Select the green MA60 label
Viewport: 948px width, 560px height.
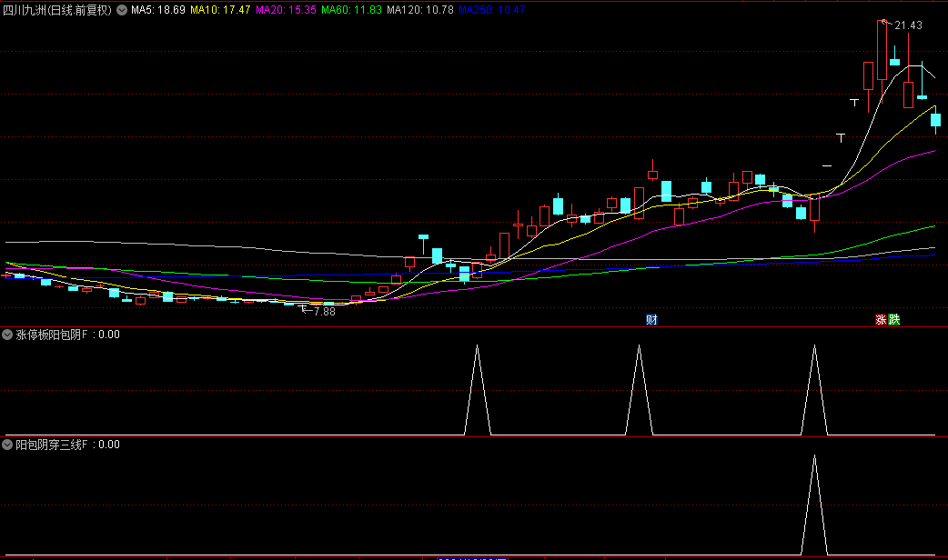point(352,10)
